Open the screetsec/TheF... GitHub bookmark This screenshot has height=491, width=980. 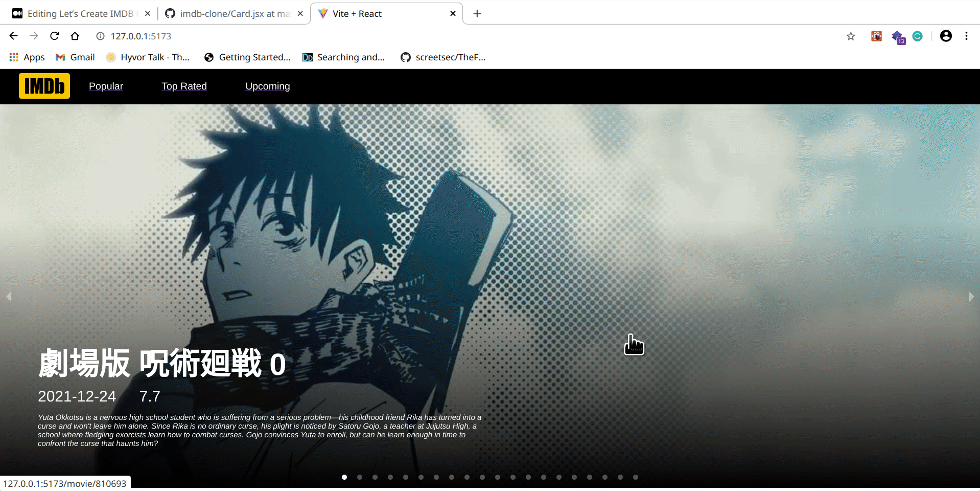click(x=443, y=57)
